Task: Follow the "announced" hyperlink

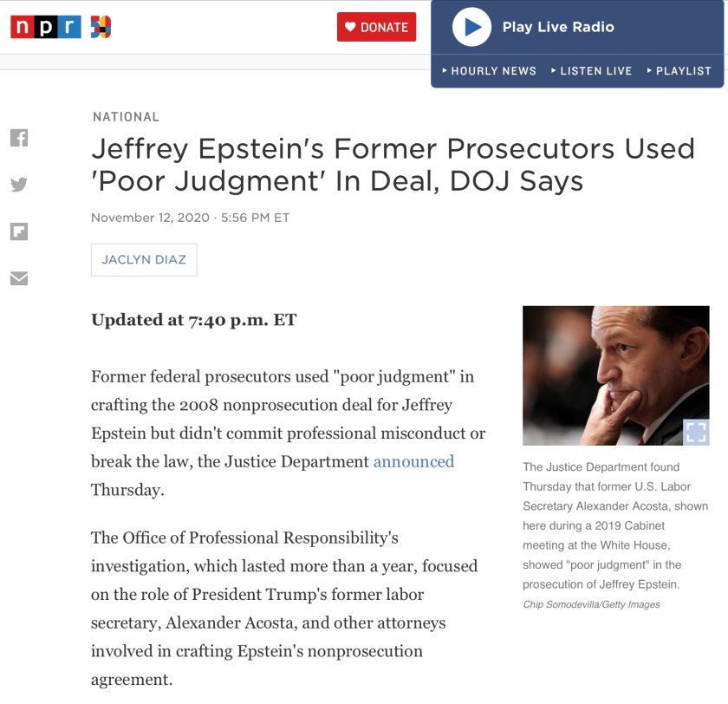Action: [x=413, y=461]
